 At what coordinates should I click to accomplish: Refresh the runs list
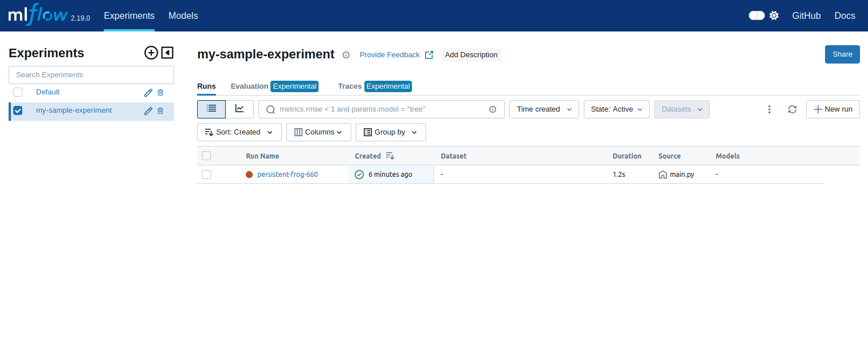pyautogui.click(x=792, y=109)
